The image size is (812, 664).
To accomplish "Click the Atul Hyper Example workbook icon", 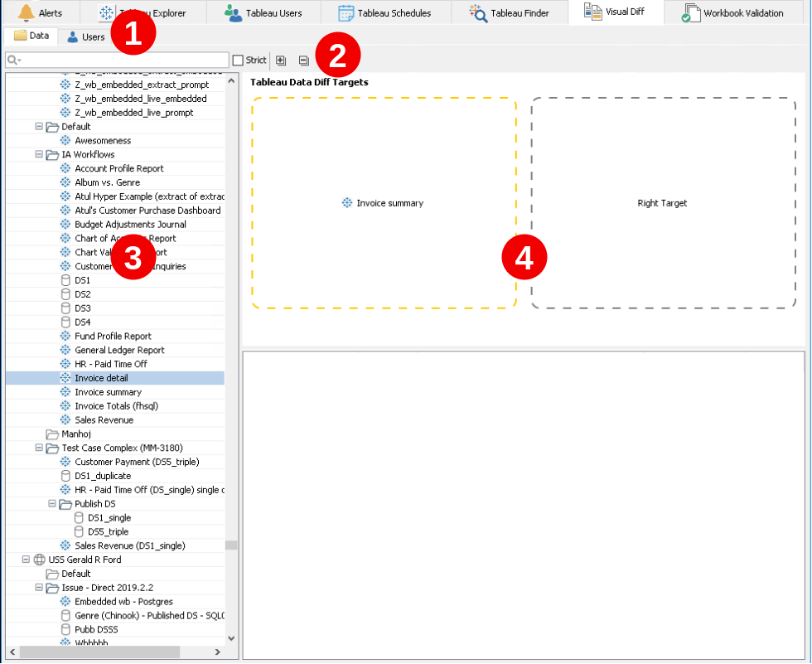I will click(65, 196).
